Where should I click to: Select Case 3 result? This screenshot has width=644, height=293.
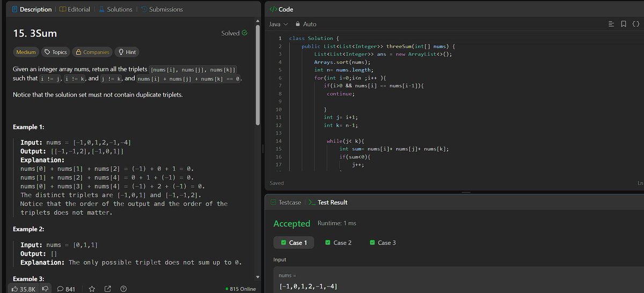pos(383,243)
